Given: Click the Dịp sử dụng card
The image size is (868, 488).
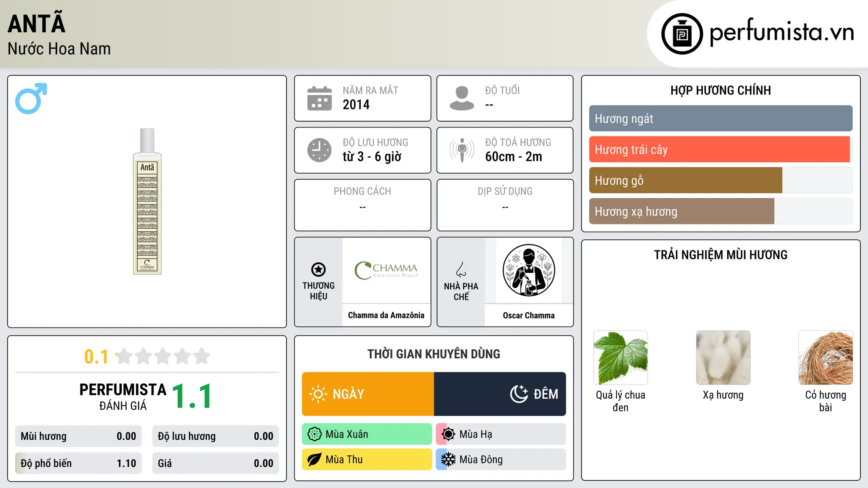Looking at the screenshot, I should 505,205.
